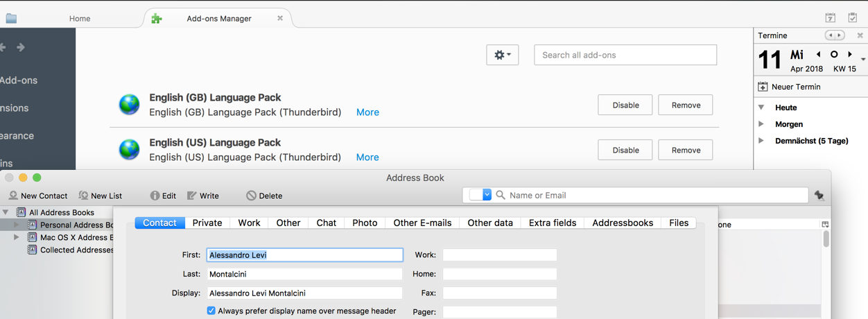Click the Fax number field
The image size is (868, 319).
[x=500, y=293]
